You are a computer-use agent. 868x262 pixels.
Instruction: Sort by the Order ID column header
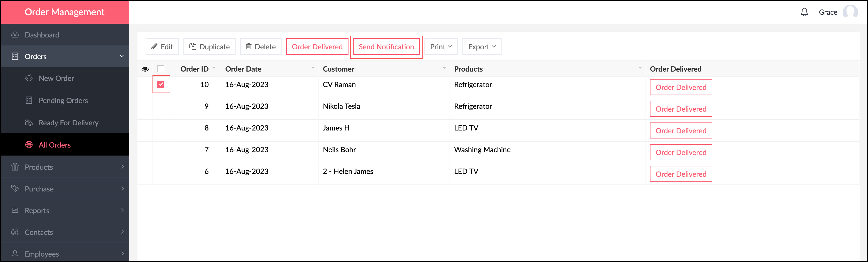tap(195, 69)
